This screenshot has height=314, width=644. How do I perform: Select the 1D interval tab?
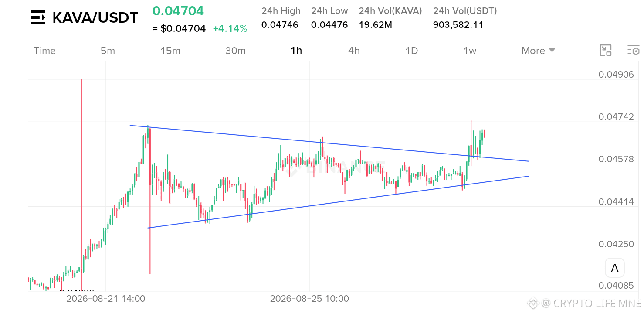pos(412,51)
